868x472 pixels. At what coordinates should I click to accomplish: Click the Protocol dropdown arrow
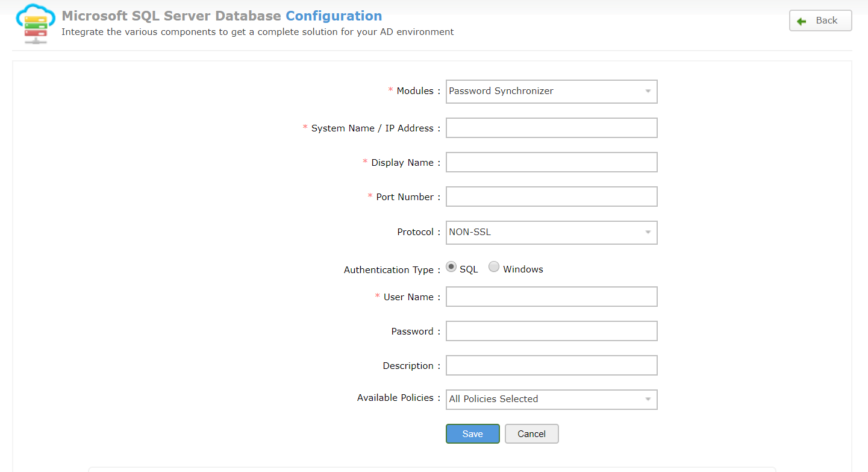point(648,233)
